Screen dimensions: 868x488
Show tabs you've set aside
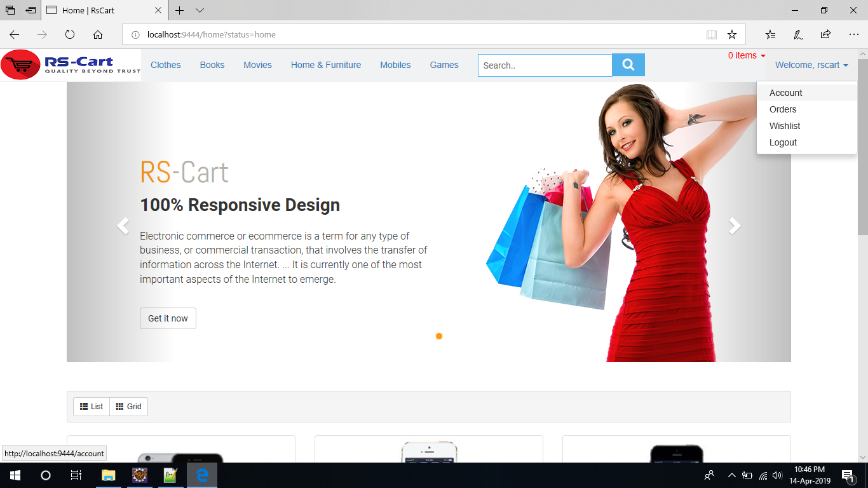point(10,10)
